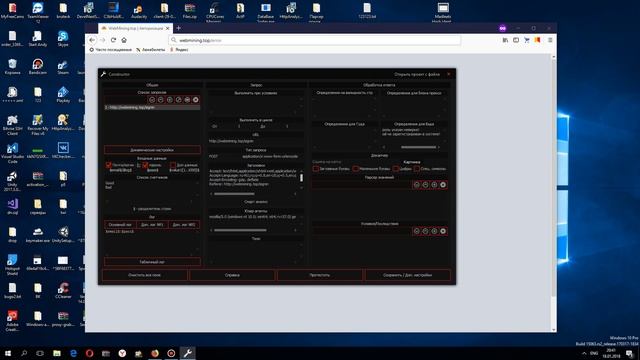The height and width of the screenshot is (360, 640).
Task: Click Сохранить / Доп. настройки button
Action: point(407,275)
